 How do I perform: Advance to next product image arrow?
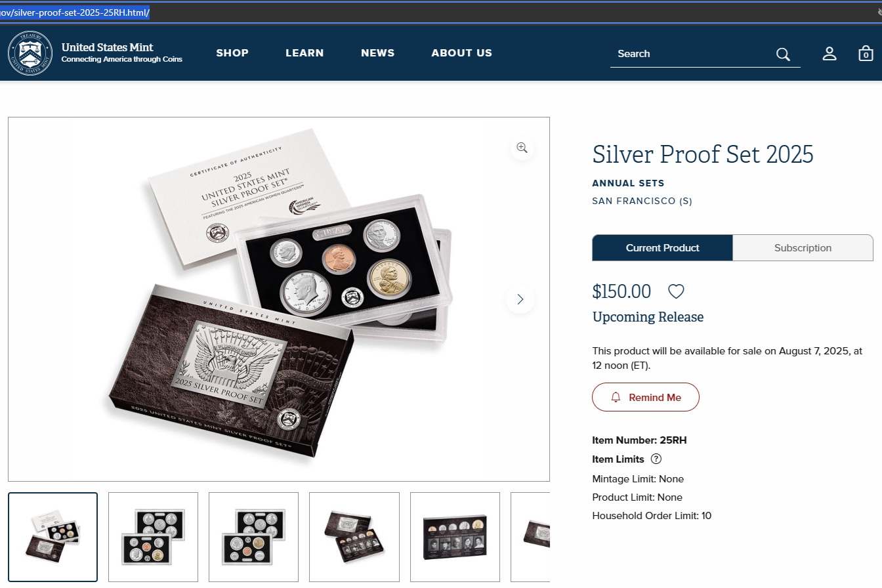click(x=520, y=299)
